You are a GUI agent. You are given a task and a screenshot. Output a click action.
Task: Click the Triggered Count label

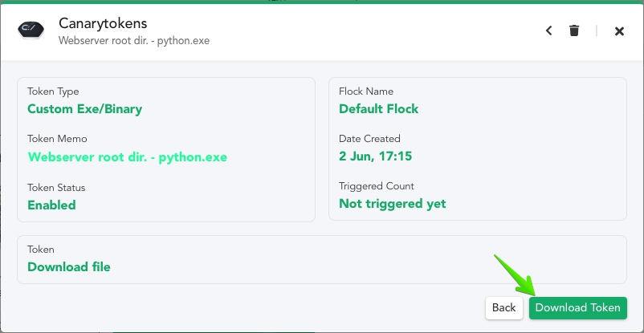377,186
